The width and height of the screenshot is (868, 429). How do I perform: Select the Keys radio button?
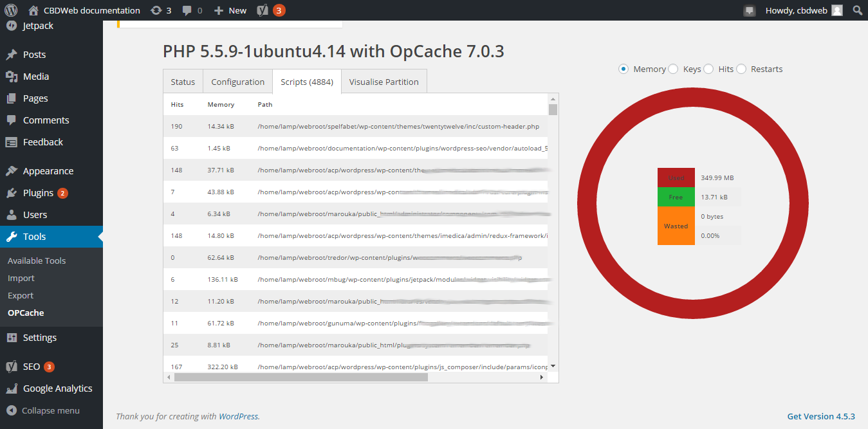point(672,69)
